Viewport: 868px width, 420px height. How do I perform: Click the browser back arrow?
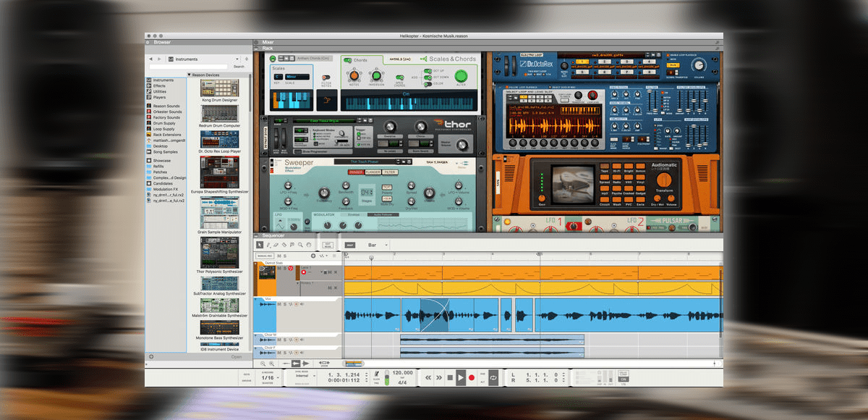pyautogui.click(x=150, y=59)
